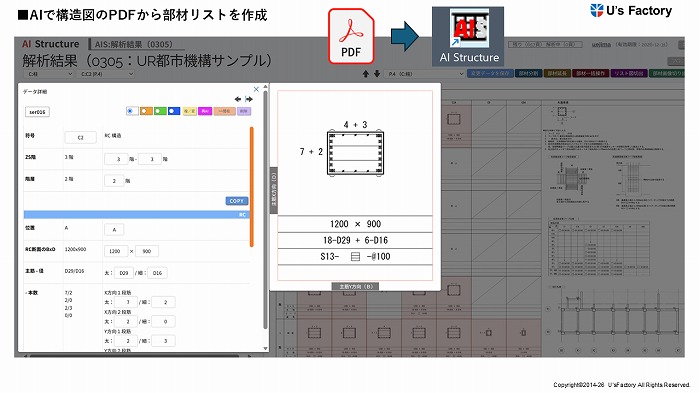Open the AI Structure desktop shortcut icon
700x393 pixels.
click(x=468, y=37)
